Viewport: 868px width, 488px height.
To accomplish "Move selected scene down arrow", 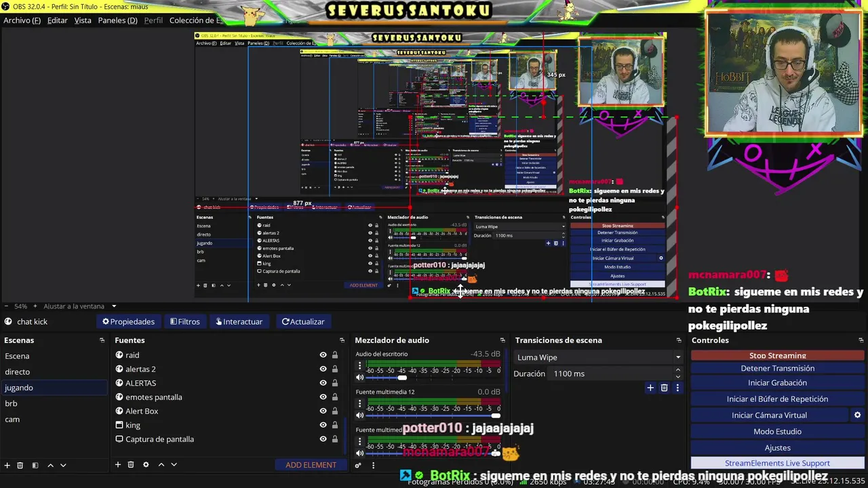I will pyautogui.click(x=63, y=465).
